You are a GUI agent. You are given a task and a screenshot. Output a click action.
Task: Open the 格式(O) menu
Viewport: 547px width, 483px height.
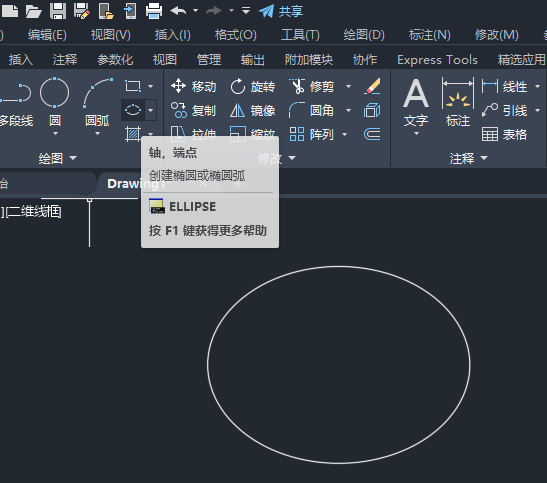pos(235,35)
